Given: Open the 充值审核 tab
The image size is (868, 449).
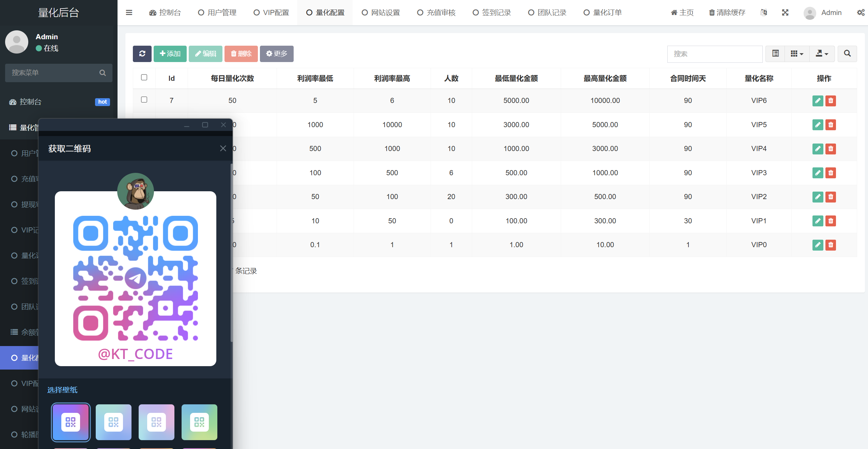Looking at the screenshot, I should tap(436, 13).
